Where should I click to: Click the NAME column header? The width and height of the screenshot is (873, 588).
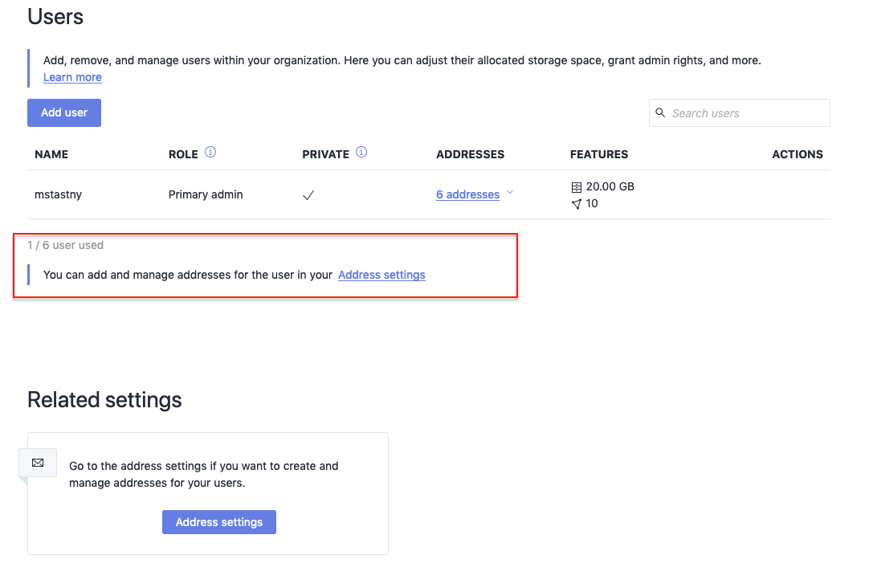pos(51,153)
